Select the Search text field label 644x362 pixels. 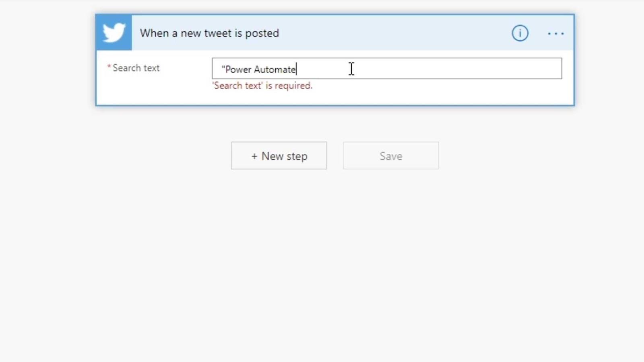(136, 68)
